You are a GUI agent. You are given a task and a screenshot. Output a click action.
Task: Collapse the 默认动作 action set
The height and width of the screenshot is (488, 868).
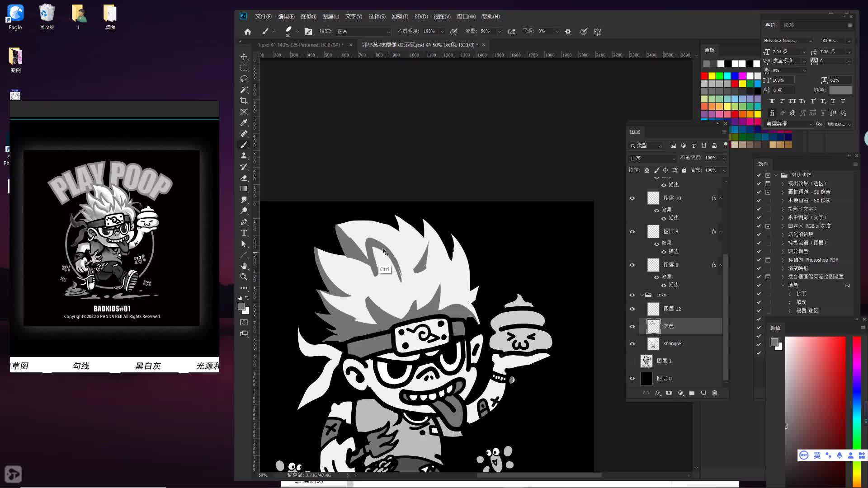[776, 175]
